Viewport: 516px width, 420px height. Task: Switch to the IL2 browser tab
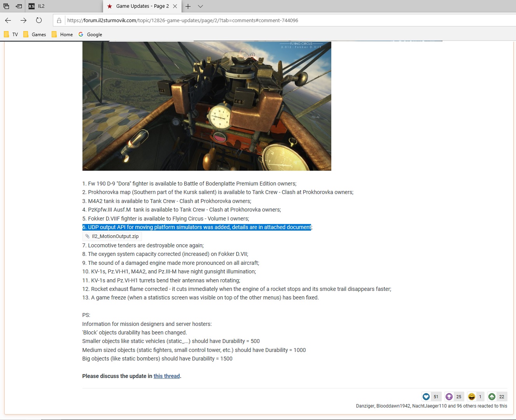[x=64, y=6]
